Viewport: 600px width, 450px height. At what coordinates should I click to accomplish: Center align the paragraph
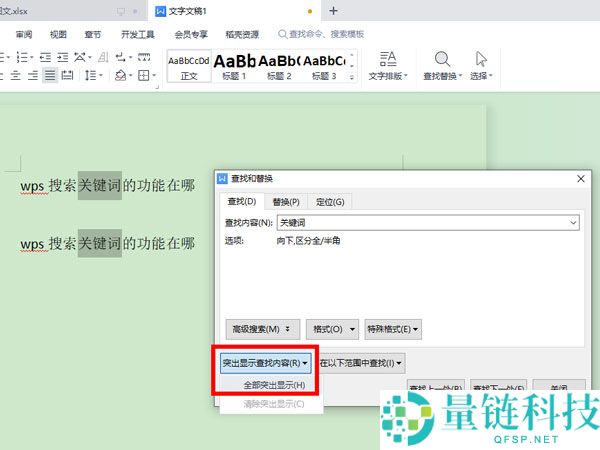point(15,75)
